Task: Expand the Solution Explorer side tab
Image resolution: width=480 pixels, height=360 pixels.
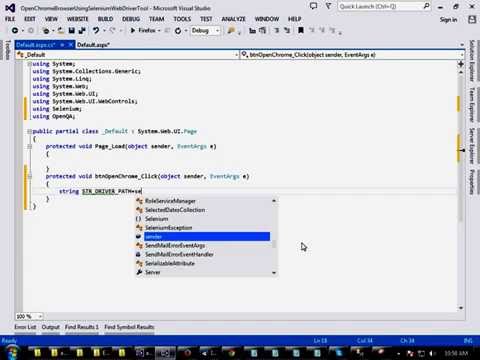Action: 472,61
